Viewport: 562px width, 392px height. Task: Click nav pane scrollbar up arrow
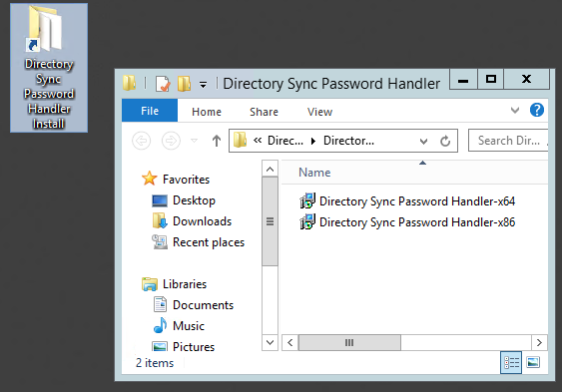point(270,169)
